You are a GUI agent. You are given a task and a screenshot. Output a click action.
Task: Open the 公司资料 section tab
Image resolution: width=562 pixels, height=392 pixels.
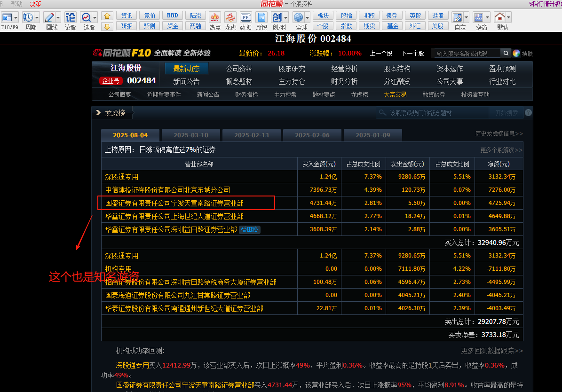239,69
